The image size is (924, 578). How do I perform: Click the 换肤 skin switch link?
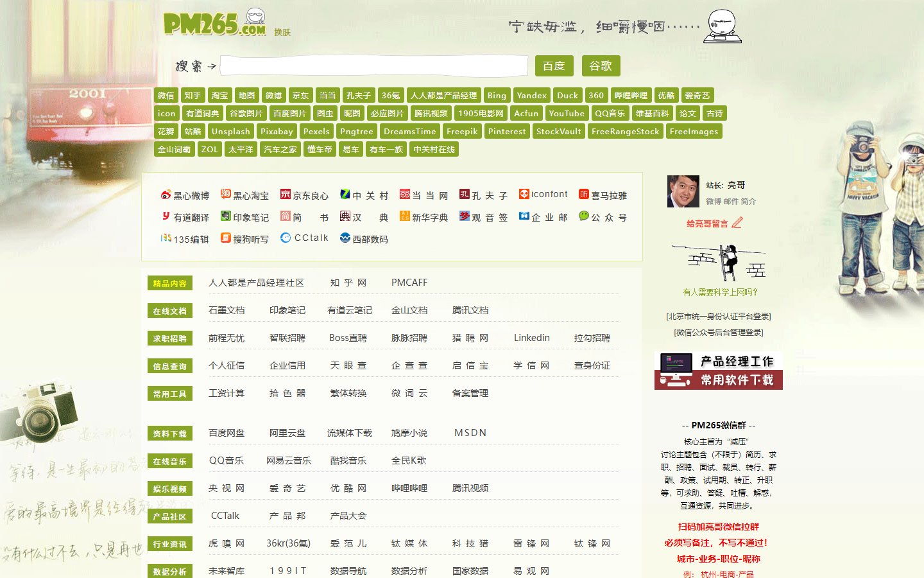(282, 32)
